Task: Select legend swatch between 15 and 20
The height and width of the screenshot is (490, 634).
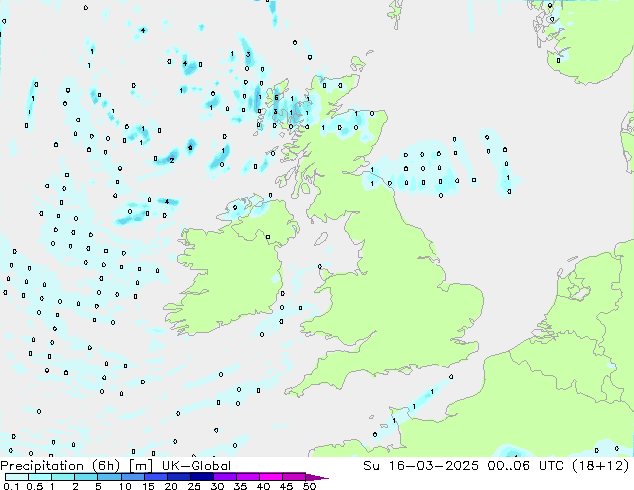Action: point(156,477)
